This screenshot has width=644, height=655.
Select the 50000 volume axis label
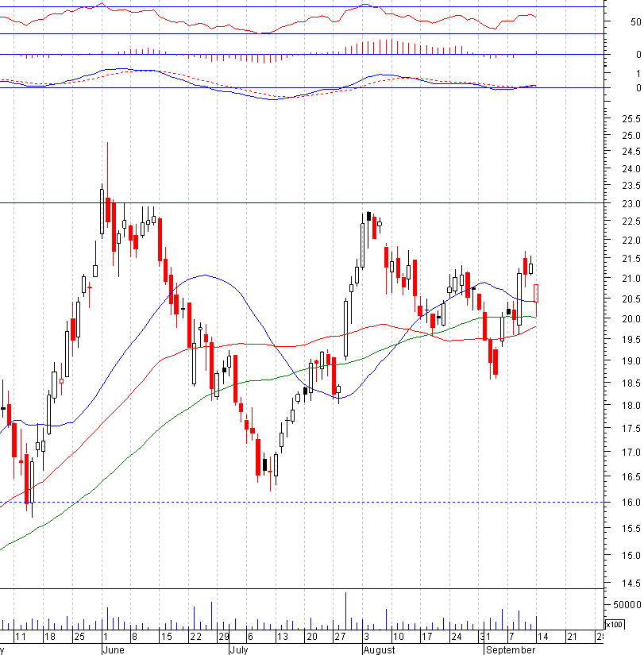coord(627,605)
